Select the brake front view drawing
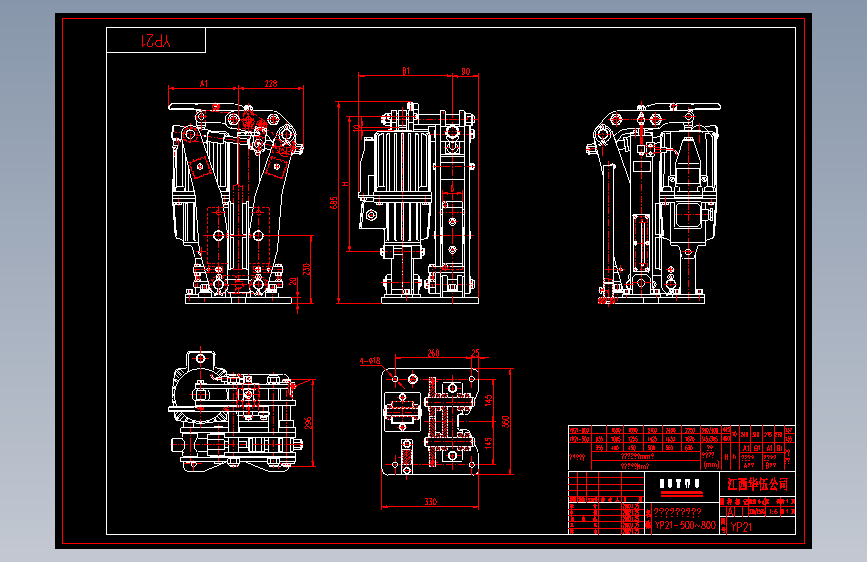This screenshot has width=867, height=562. (236, 203)
